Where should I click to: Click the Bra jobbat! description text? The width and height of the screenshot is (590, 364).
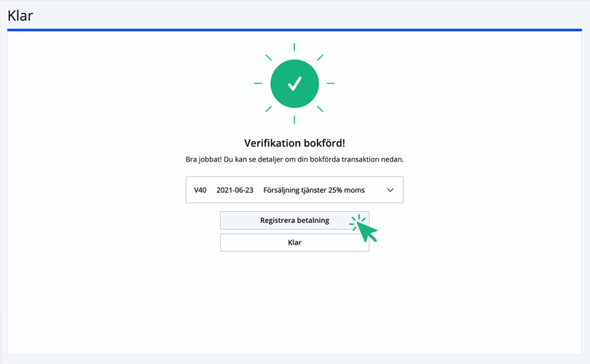[x=294, y=159]
